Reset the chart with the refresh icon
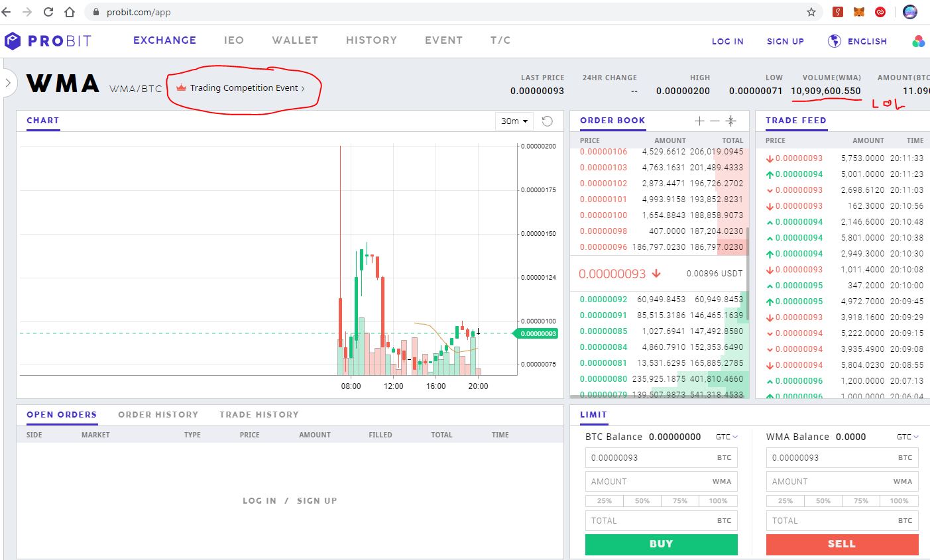This screenshot has width=930, height=560. pos(547,121)
